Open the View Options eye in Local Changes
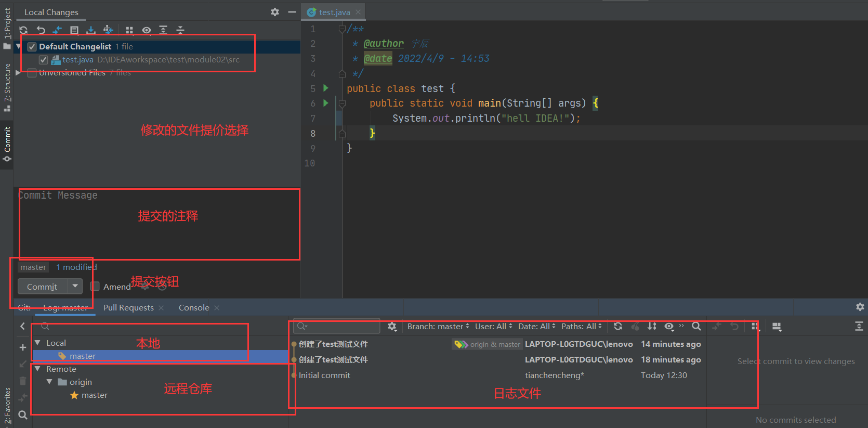Screen dimensions: 868x428 (x=147, y=30)
